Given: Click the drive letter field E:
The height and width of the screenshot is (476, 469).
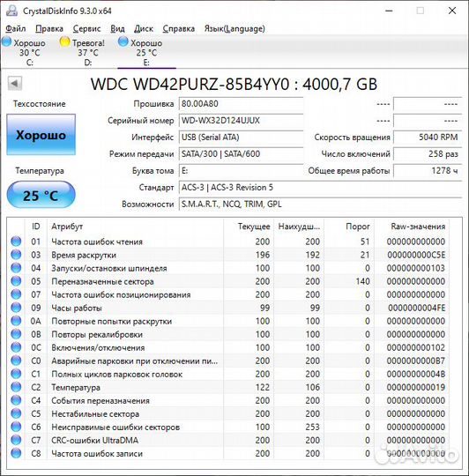Looking at the screenshot, I should (x=241, y=171).
